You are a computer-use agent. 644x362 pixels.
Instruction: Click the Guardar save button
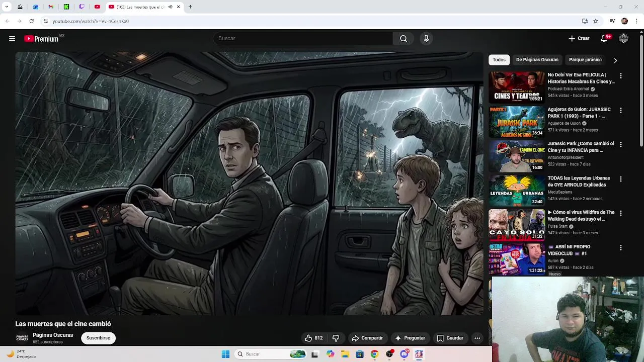(x=450, y=338)
